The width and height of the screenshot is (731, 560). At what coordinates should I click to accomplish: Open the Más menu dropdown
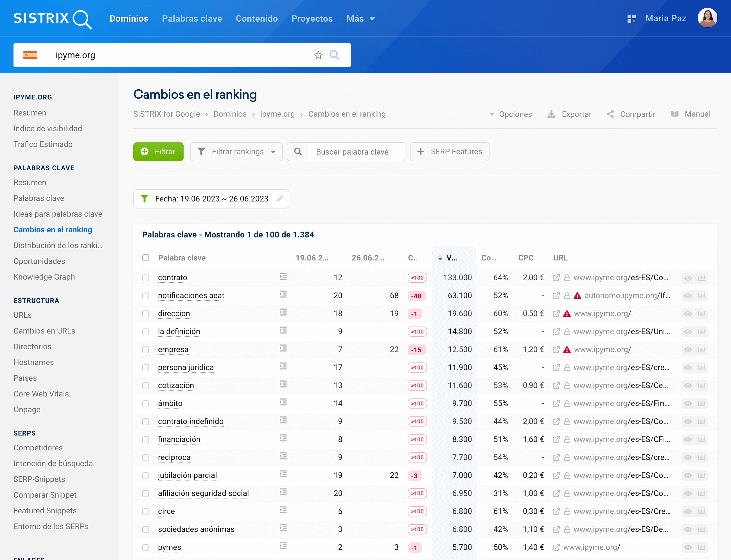tap(360, 19)
